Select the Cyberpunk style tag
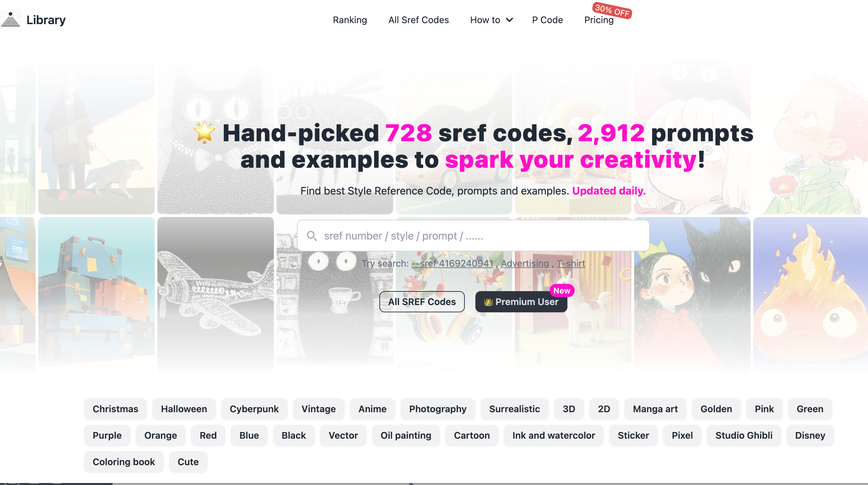868x485 pixels. pyautogui.click(x=254, y=409)
